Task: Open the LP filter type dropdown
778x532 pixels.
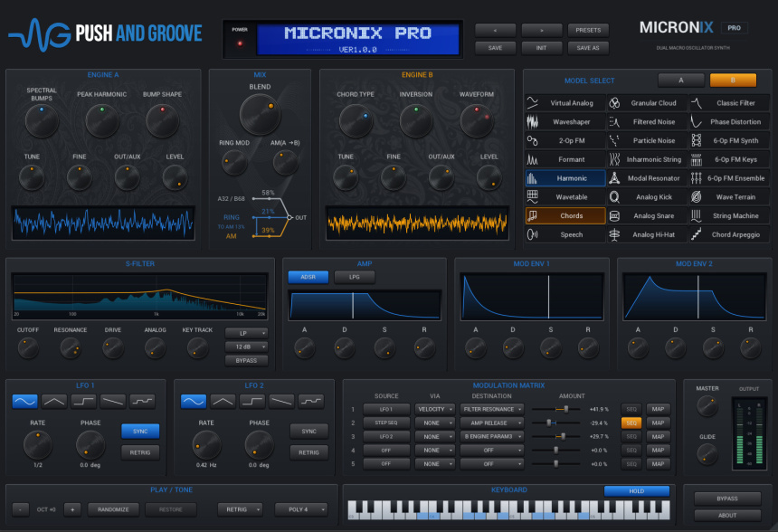Action: tap(246, 333)
